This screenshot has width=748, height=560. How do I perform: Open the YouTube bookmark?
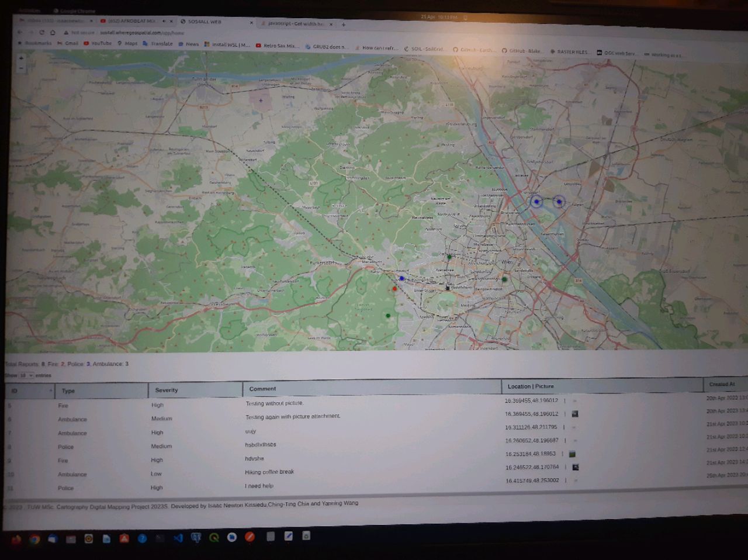(x=98, y=43)
